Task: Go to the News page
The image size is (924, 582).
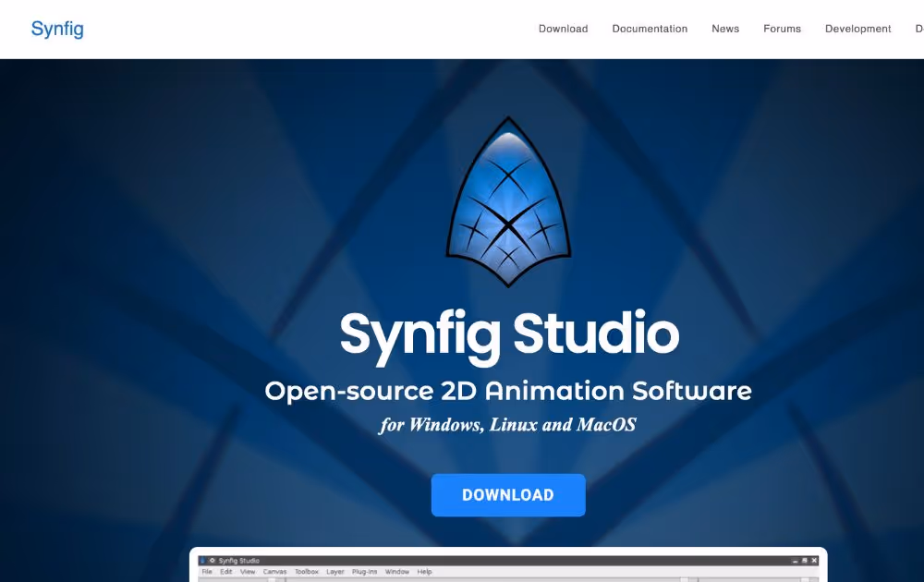Action: [x=724, y=29]
